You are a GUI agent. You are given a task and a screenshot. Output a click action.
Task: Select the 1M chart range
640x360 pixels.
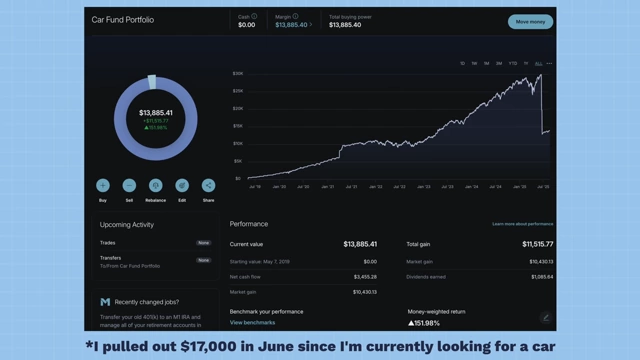click(x=487, y=63)
